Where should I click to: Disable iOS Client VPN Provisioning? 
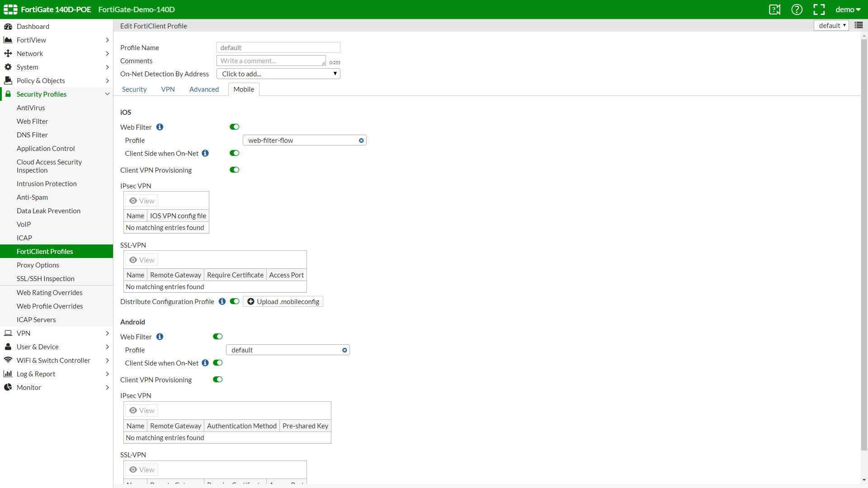point(234,170)
